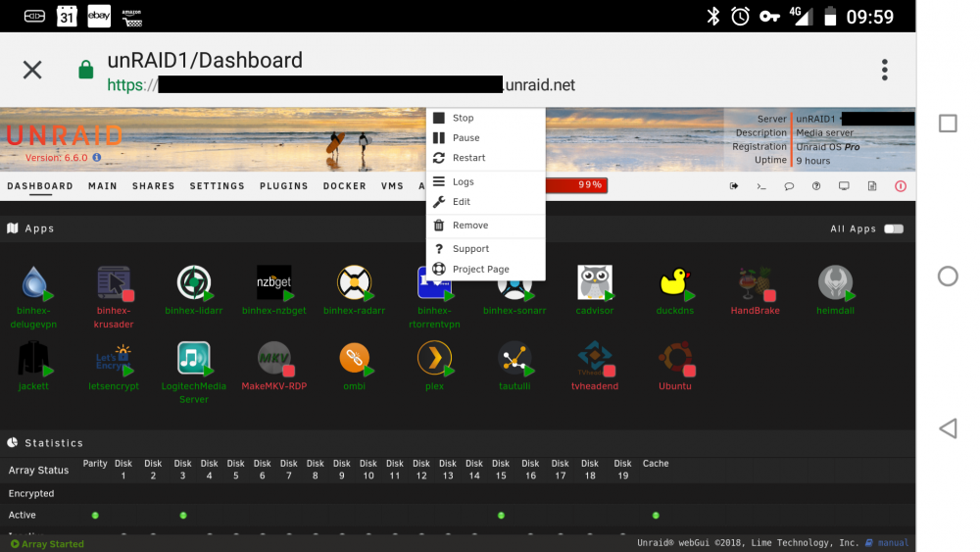
Task: Select the MakeMKV-RDP app icon
Action: point(273,358)
